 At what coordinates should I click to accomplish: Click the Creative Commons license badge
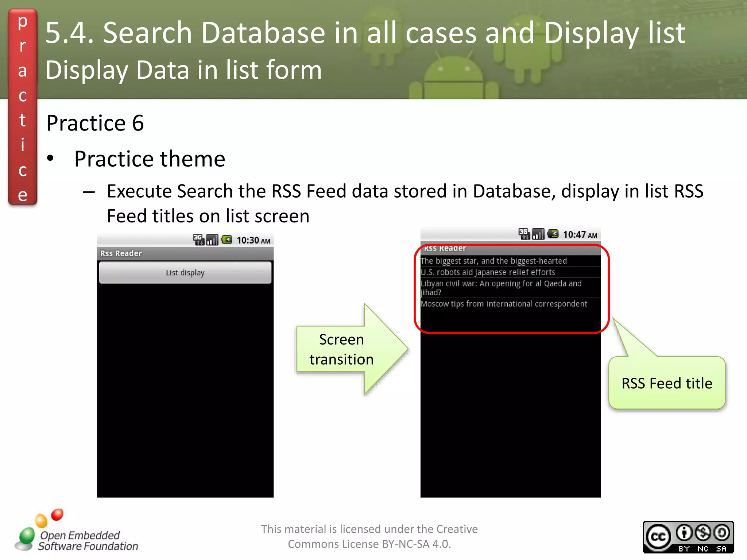[688, 537]
